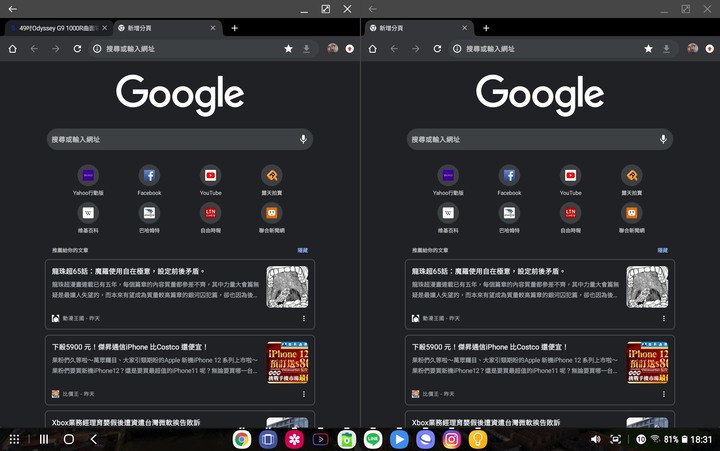Start voice search in the left Google search box
The height and width of the screenshot is (451, 720).
click(303, 139)
